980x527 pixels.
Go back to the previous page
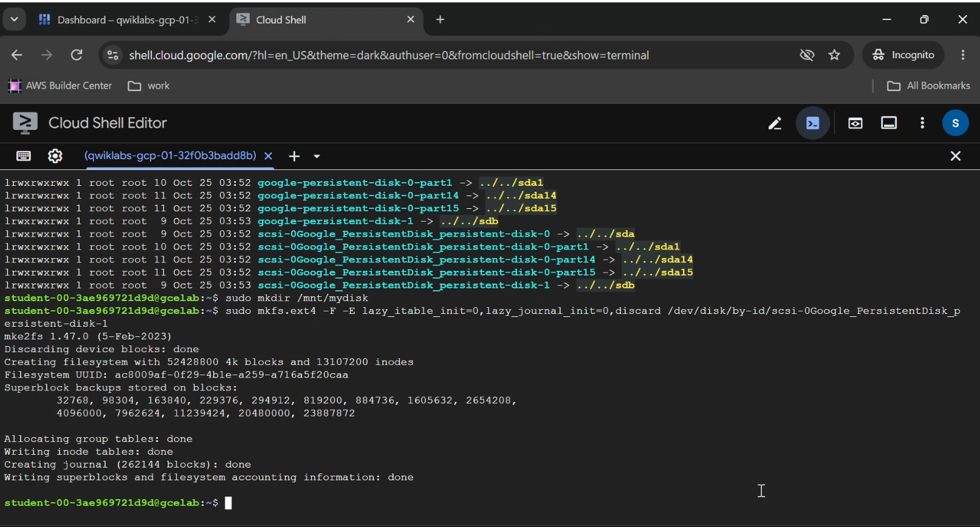point(17,55)
